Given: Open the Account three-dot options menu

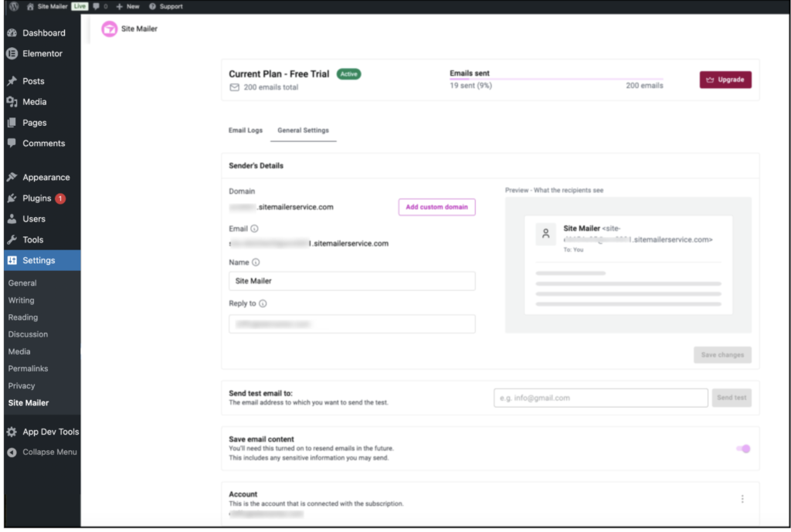Looking at the screenshot, I should click(x=742, y=499).
